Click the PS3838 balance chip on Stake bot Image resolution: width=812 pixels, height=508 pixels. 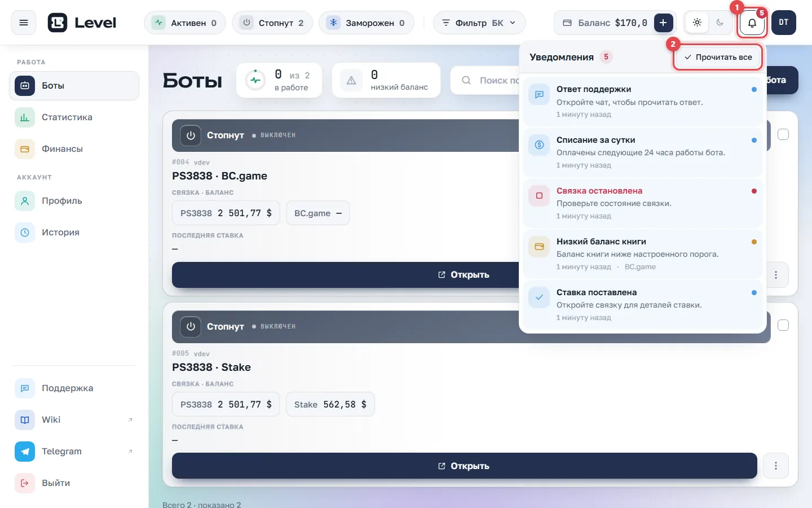(226, 405)
